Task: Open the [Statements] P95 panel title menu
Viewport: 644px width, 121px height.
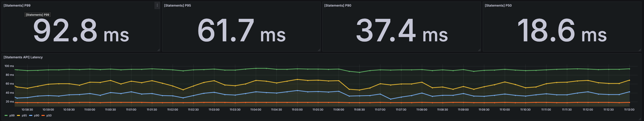Action: coord(177,5)
